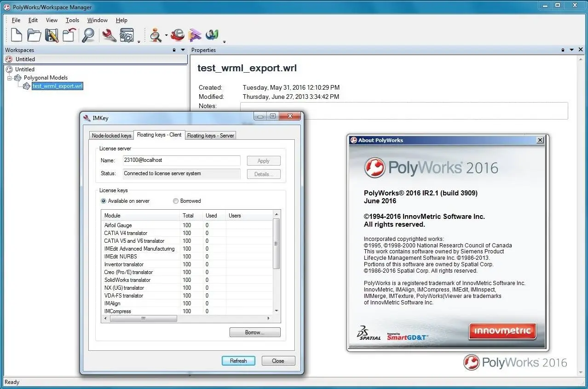The image size is (588, 389).
Task: Select Available on server radio button
Action: (x=104, y=201)
